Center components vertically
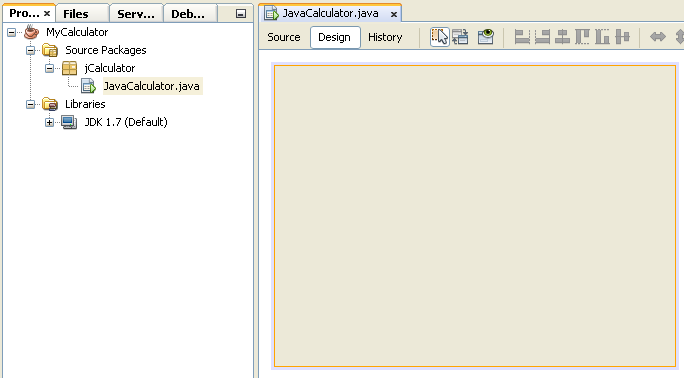 (622, 37)
